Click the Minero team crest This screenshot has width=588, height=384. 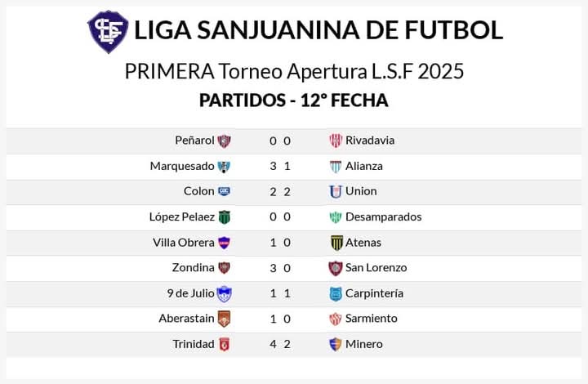pyautogui.click(x=336, y=344)
